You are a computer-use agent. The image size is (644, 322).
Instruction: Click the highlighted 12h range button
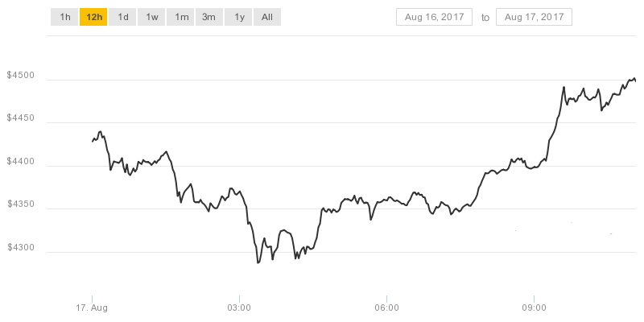point(93,17)
